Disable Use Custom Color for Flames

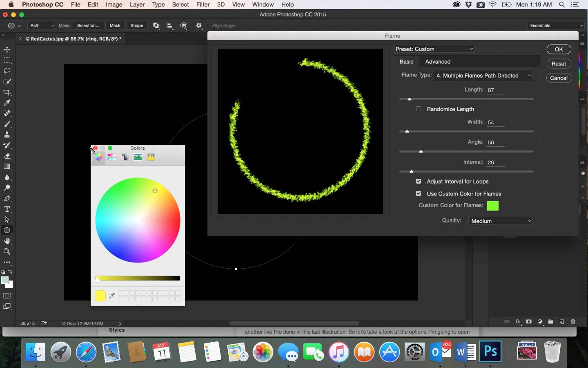(419, 193)
